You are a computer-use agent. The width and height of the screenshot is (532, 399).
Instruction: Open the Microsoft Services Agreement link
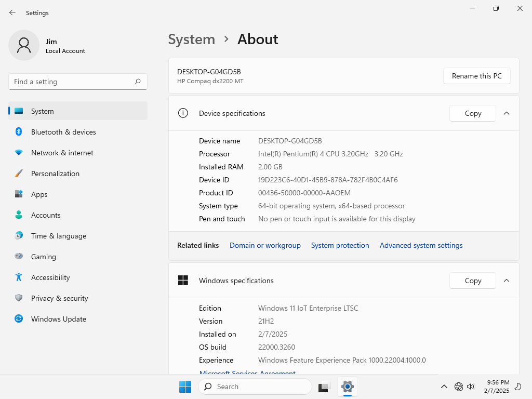click(247, 372)
